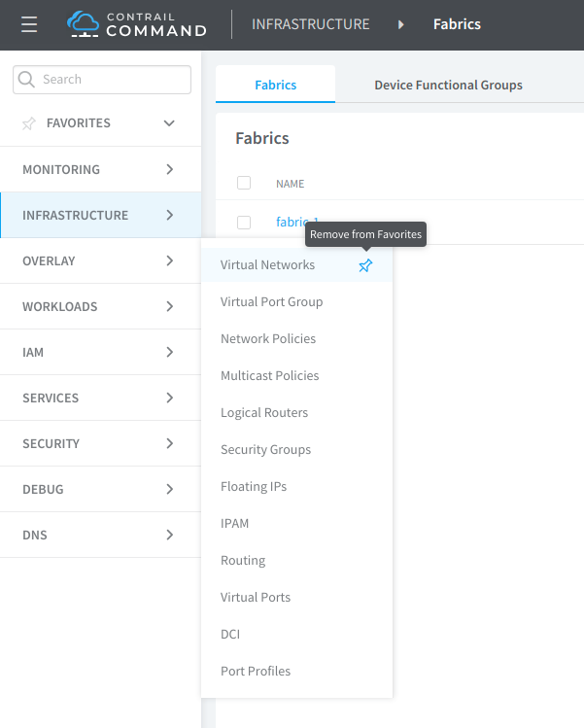Open the hamburger navigation menu
This screenshot has width=584, height=728.
29,24
